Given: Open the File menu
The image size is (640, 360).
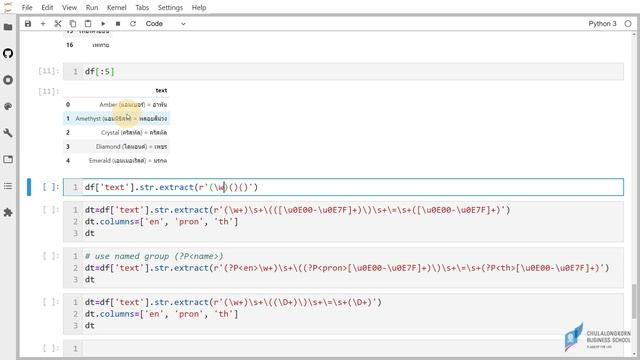Looking at the screenshot, I should click(x=27, y=7).
